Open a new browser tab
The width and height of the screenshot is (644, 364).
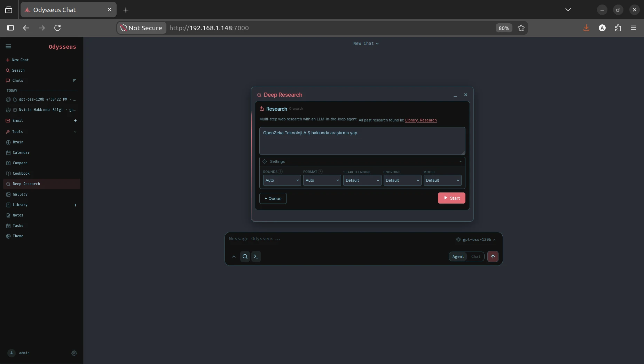point(126,10)
